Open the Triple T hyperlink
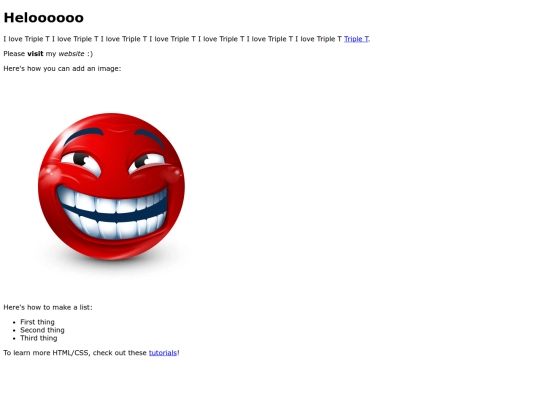This screenshot has height=405, width=540. [x=356, y=39]
